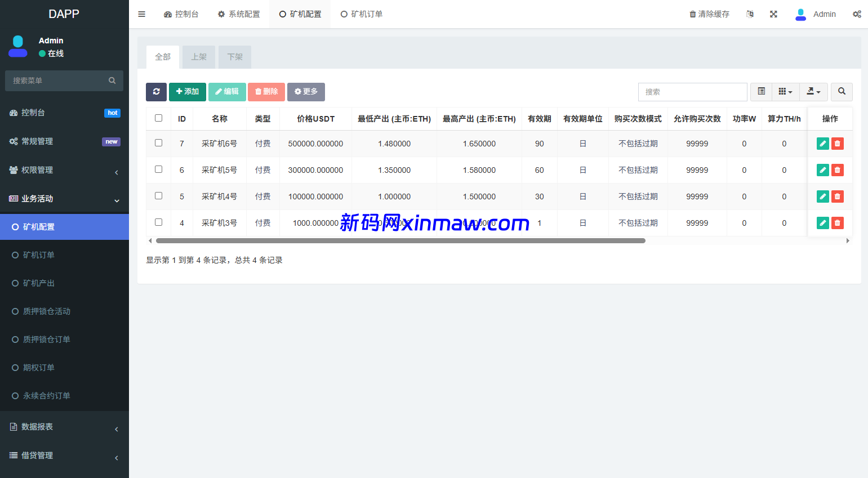The height and width of the screenshot is (478, 868).
Task: Click the green edit icon for 采矿机6号
Action: click(x=822, y=144)
